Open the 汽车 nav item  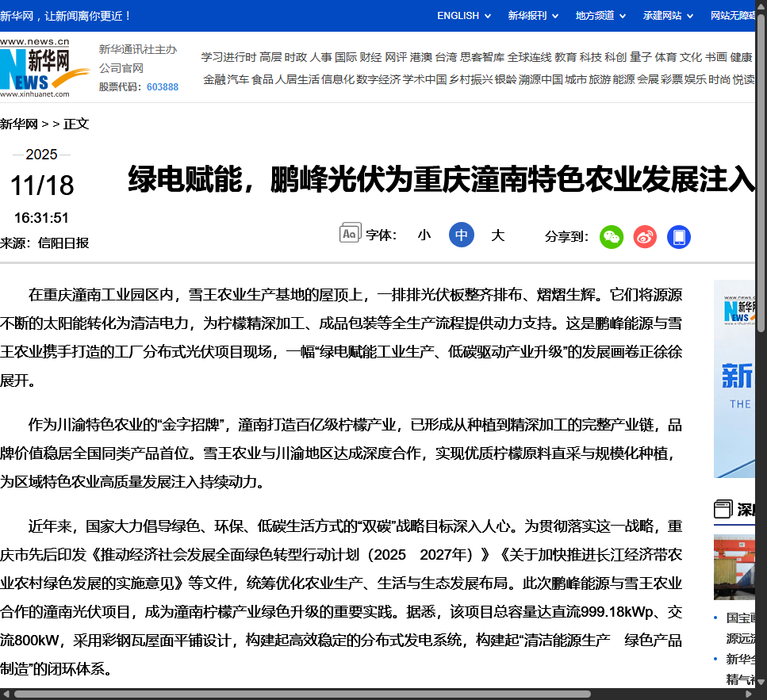[238, 79]
